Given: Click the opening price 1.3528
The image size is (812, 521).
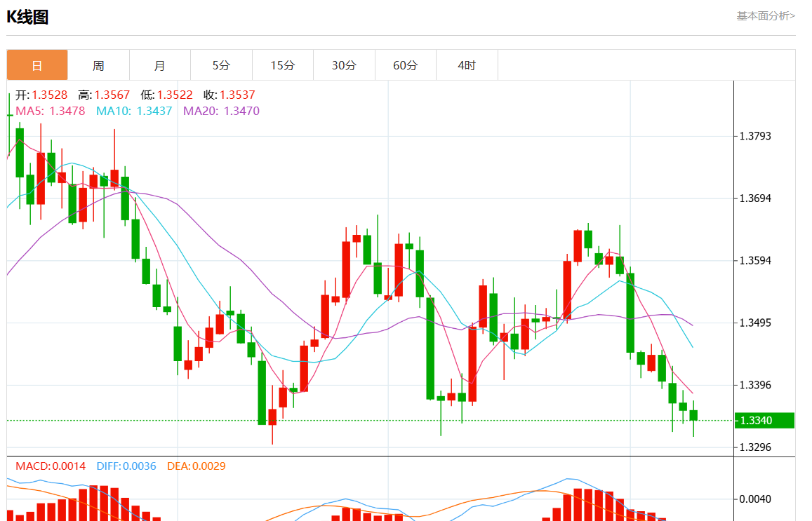Looking at the screenshot, I should click(x=50, y=95).
